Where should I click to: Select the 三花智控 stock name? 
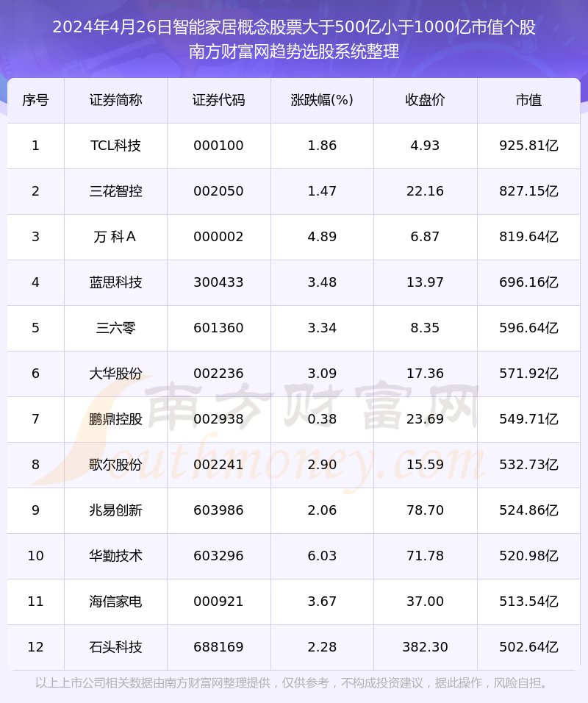click(x=115, y=191)
